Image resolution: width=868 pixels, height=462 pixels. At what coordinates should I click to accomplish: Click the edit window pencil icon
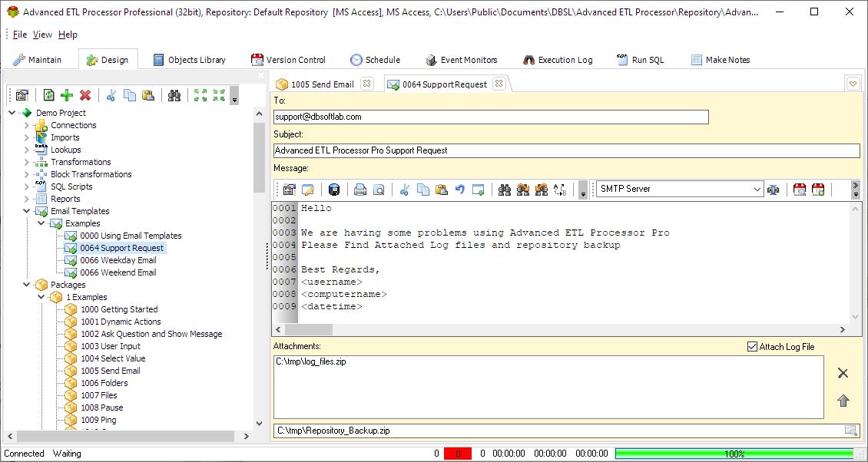click(308, 190)
